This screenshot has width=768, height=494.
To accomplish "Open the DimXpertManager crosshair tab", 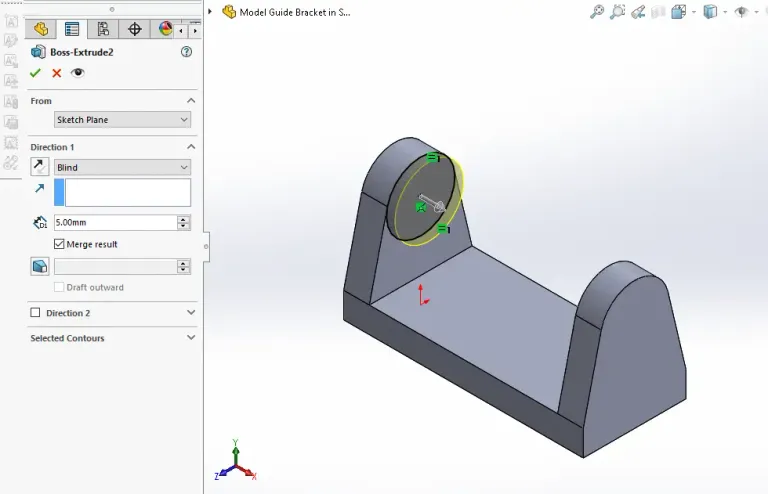I will pos(134,29).
